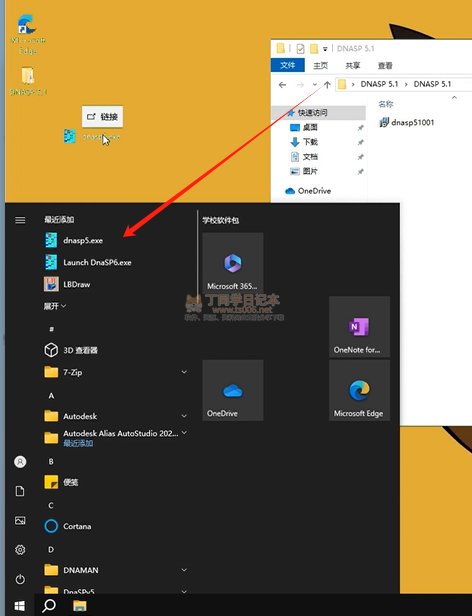
Task: Select 快速访问 in navigation pane
Action: coord(319,113)
